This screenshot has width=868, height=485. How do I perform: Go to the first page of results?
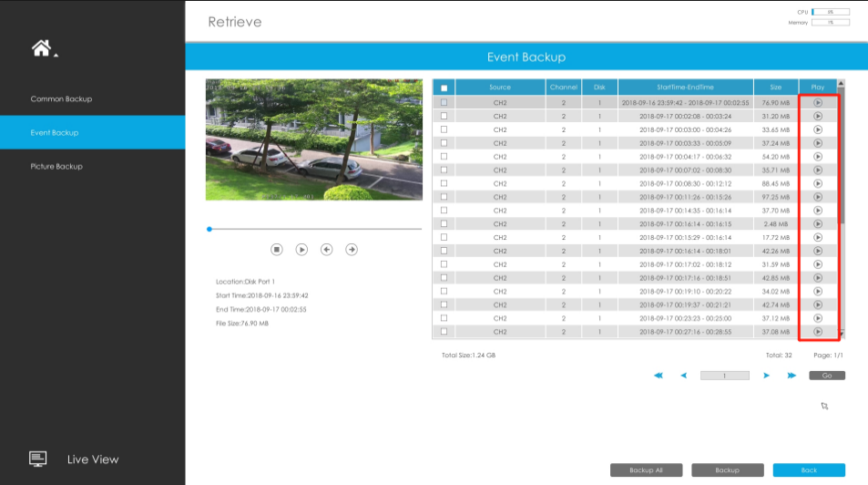tap(659, 376)
